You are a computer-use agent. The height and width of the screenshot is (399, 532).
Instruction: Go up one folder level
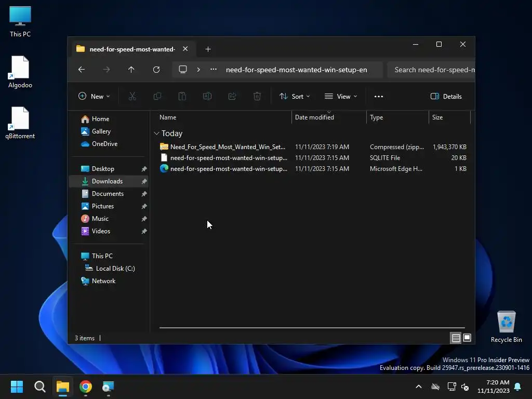pyautogui.click(x=131, y=70)
